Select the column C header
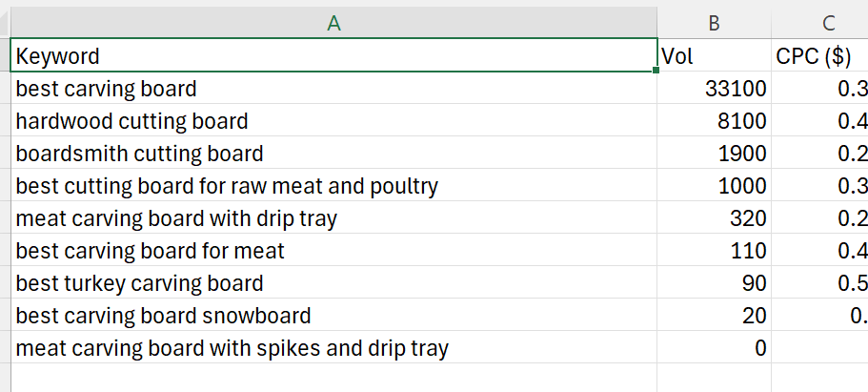The width and height of the screenshot is (868, 392). 819,25
